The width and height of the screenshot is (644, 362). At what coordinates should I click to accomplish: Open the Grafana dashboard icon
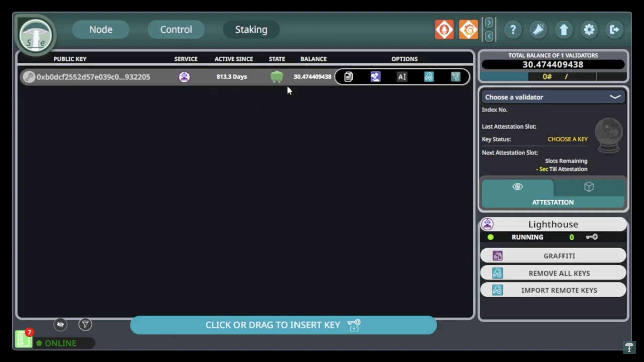[x=468, y=29]
